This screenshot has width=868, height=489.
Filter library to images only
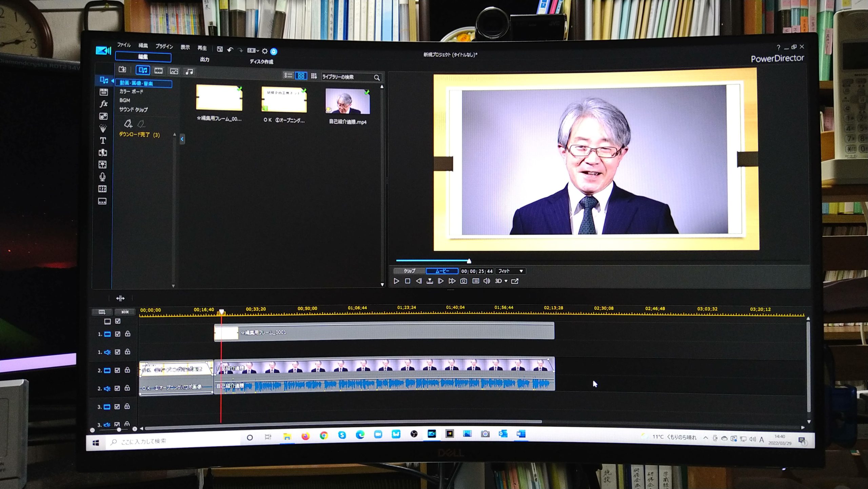click(174, 71)
